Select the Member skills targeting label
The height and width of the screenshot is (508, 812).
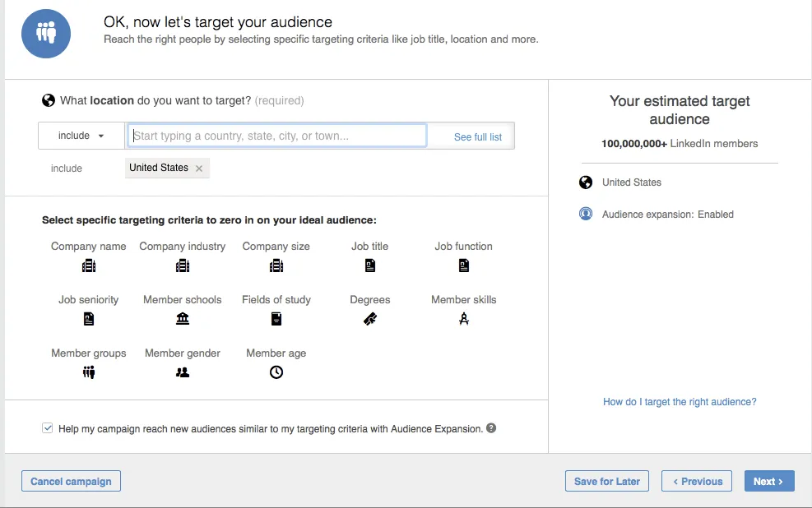463,299
